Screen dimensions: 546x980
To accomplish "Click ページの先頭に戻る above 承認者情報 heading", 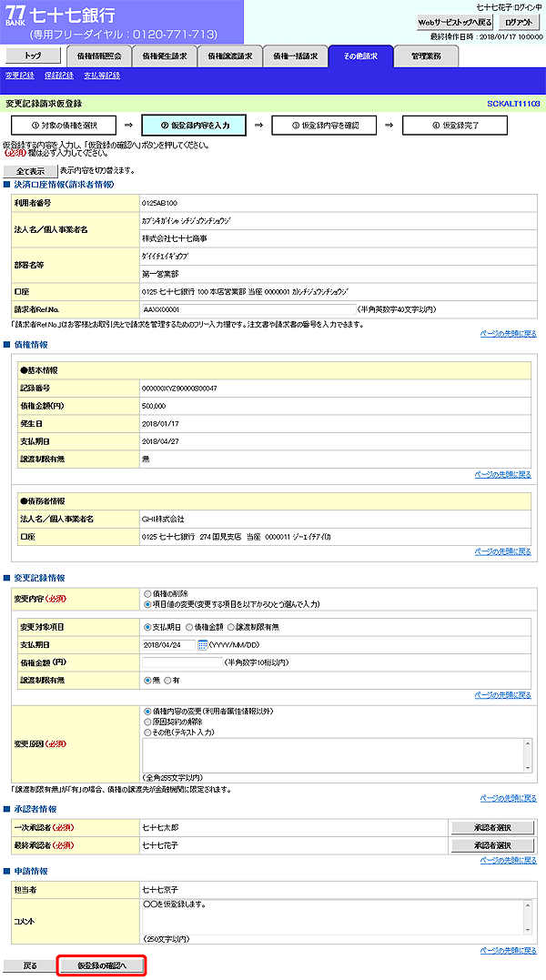I will click(x=508, y=798).
